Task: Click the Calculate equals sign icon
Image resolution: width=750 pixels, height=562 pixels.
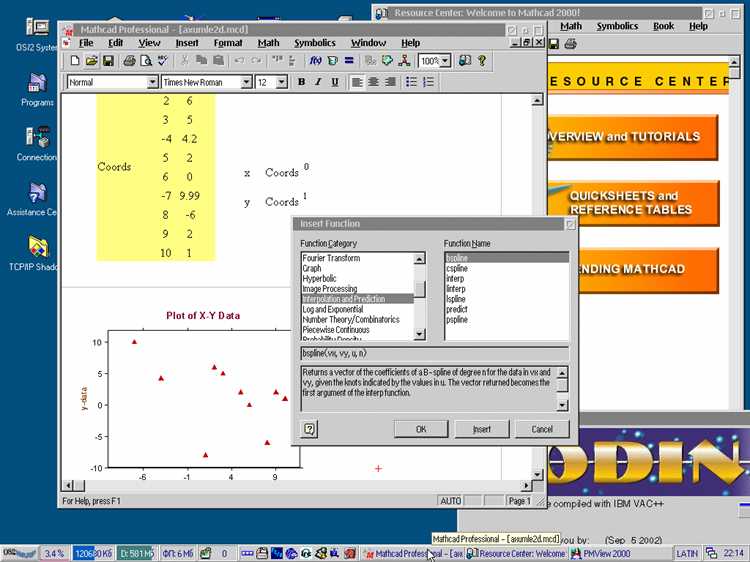Action: (349, 61)
